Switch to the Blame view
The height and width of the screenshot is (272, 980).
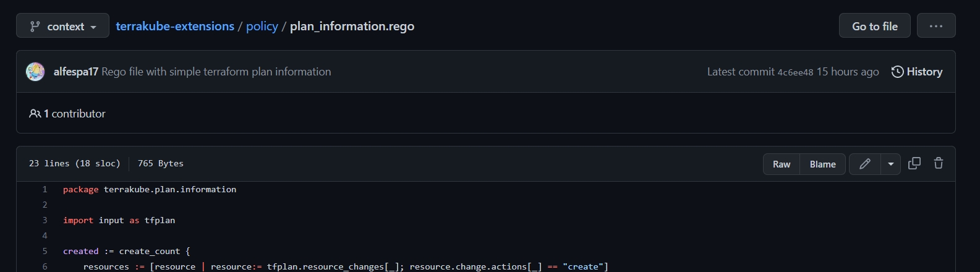tap(822, 164)
